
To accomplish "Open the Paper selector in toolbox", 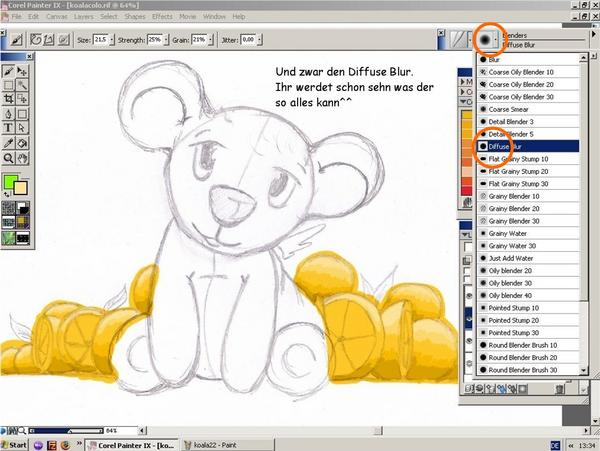I will tap(8, 208).
